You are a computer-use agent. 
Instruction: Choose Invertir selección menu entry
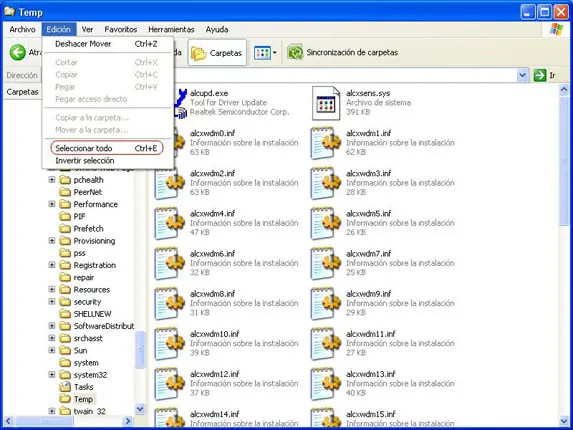(85, 161)
